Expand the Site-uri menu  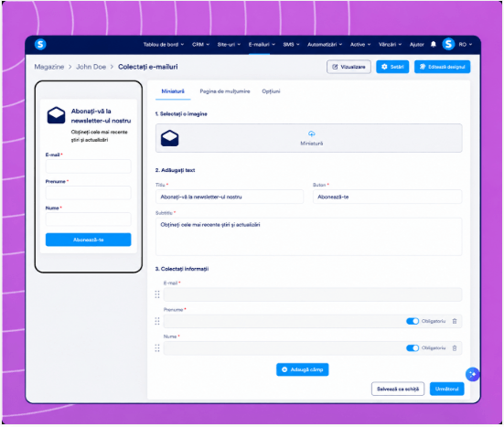(x=229, y=44)
